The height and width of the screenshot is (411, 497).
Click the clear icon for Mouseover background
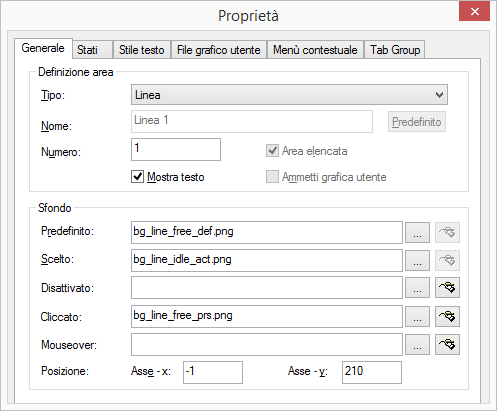(447, 344)
